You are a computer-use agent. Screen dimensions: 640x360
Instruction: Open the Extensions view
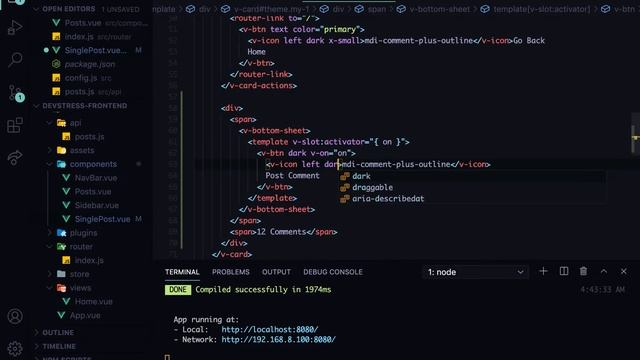(15, 125)
